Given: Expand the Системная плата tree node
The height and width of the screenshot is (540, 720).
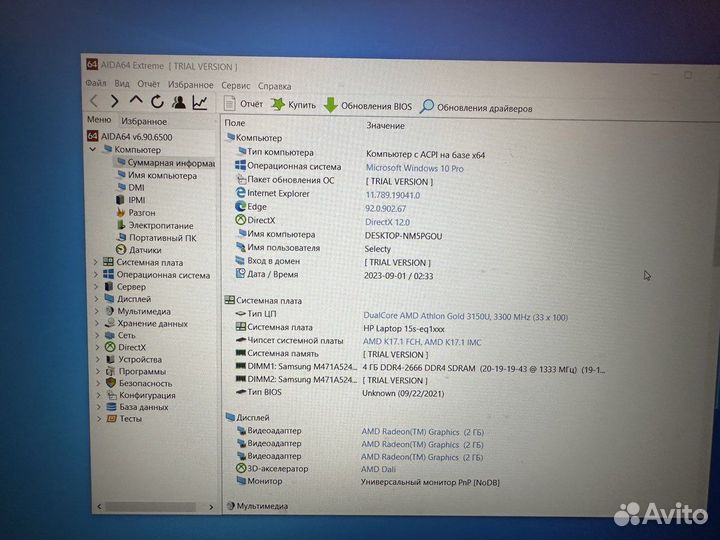Looking at the screenshot, I should (x=96, y=262).
